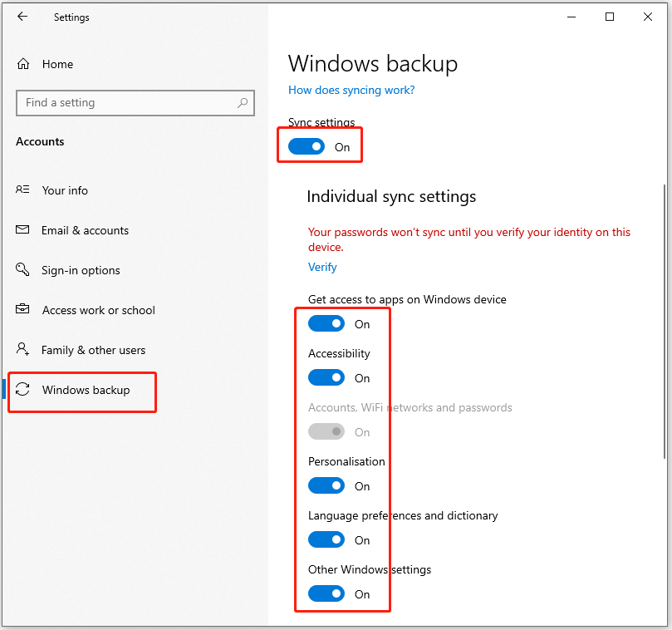Click the Email & accounts envelope icon
Viewport: 672px width, 630px height.
coord(22,230)
